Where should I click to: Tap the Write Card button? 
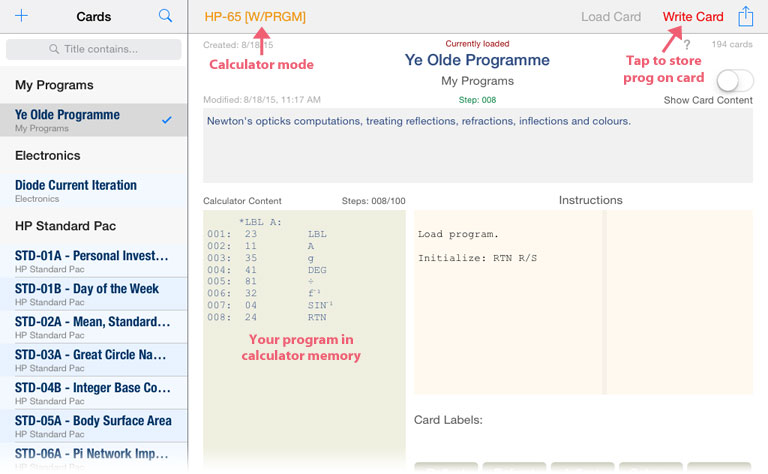pyautogui.click(x=693, y=17)
